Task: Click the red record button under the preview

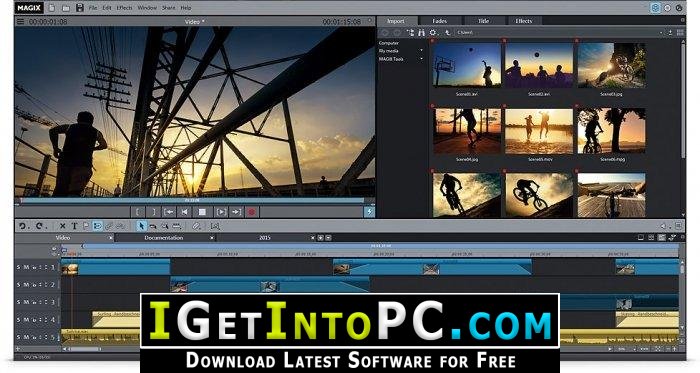Action: pyautogui.click(x=251, y=212)
